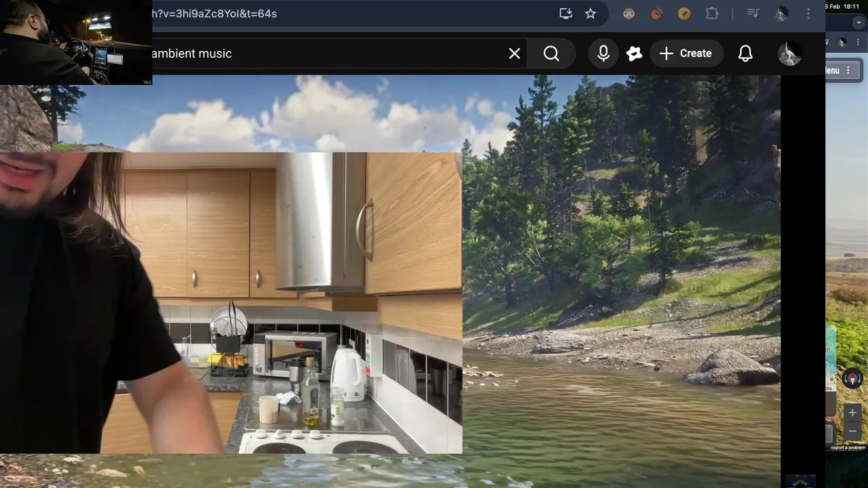Click the kitchen video overlay
This screenshot has height=488, width=868.
click(231, 303)
